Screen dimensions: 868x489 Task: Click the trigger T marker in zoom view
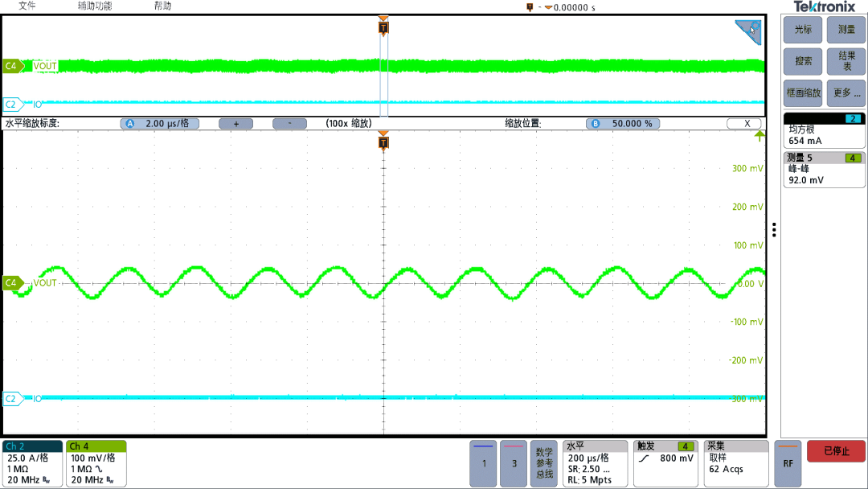click(383, 143)
